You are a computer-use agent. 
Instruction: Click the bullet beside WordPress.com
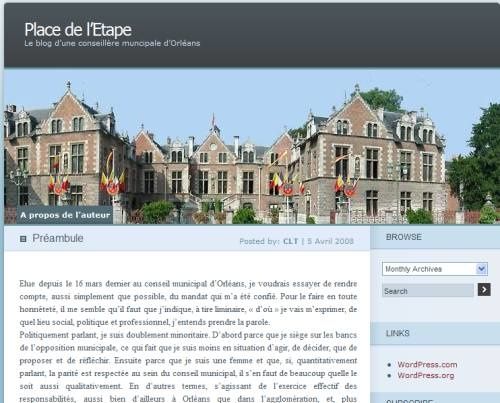389,365
